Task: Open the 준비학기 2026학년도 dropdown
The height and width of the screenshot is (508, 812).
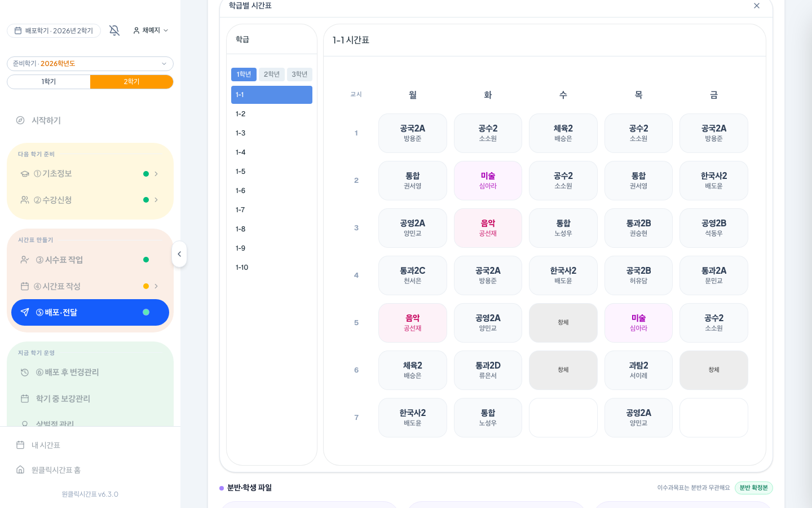Action: pos(90,64)
